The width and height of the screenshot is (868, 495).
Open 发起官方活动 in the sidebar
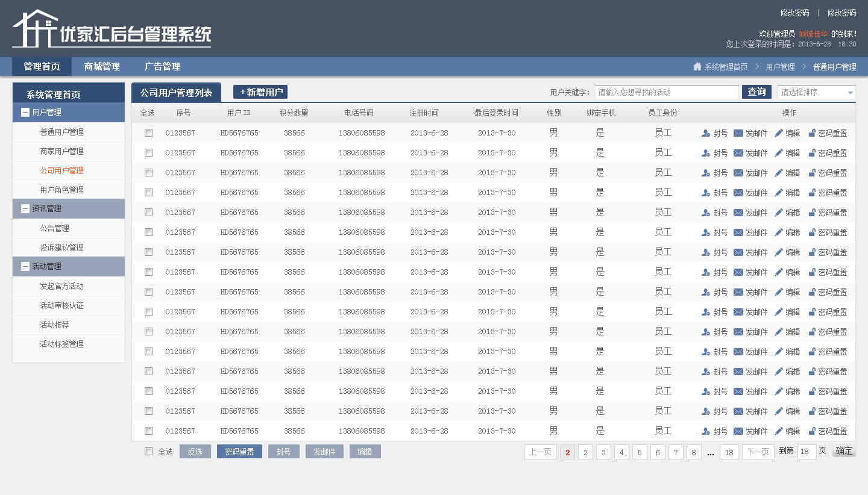[62, 286]
